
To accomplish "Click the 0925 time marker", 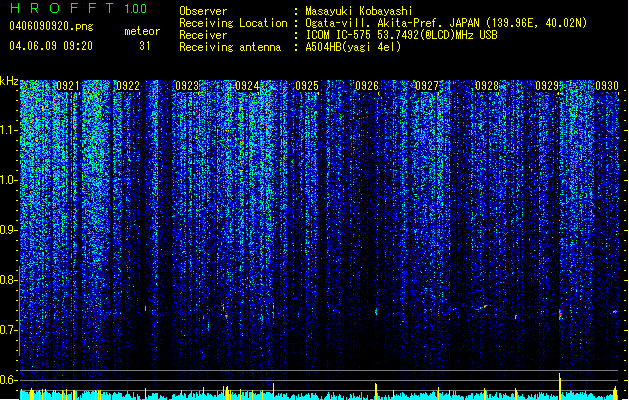I will pos(307,86).
